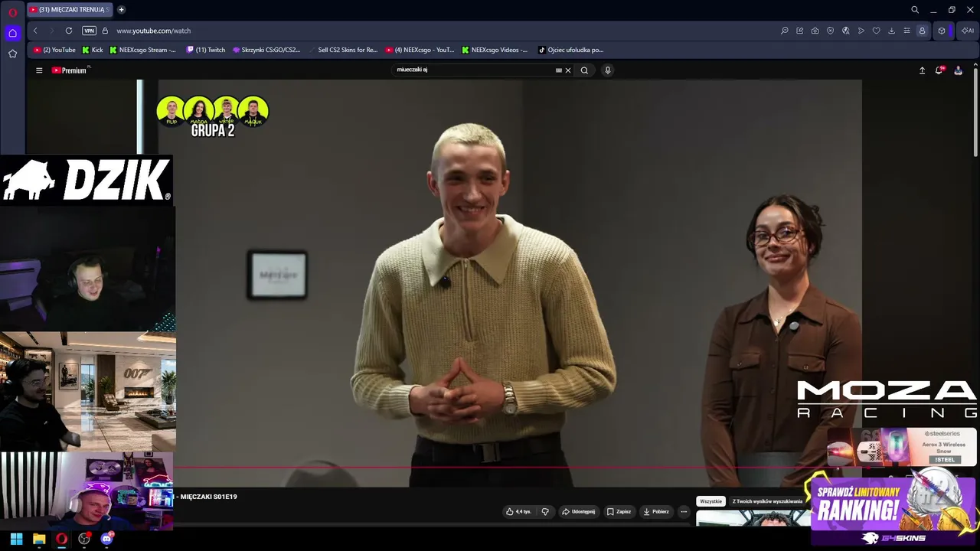Open Opera page edit tool icon
The width and height of the screenshot is (980, 551).
pyautogui.click(x=800, y=31)
